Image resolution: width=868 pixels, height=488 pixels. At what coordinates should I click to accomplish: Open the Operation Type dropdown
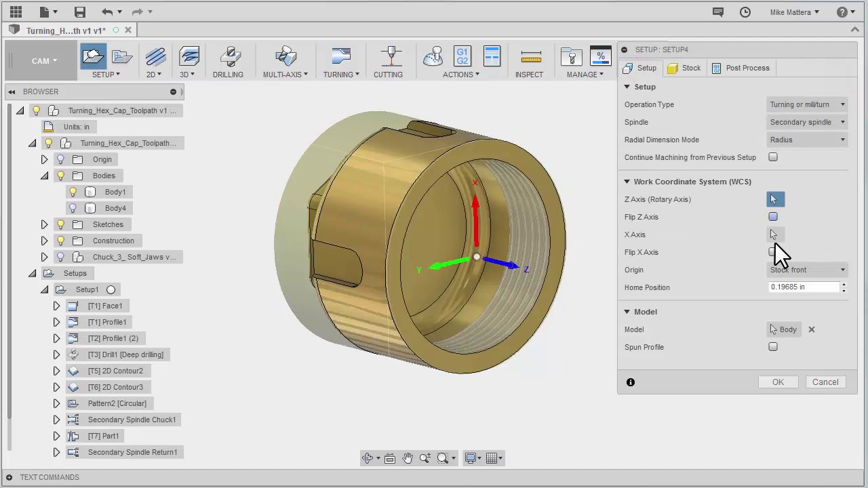click(x=807, y=104)
